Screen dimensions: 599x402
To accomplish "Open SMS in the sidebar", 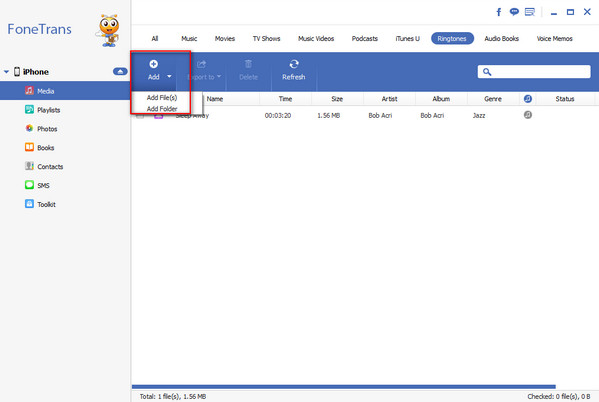I will pos(43,185).
